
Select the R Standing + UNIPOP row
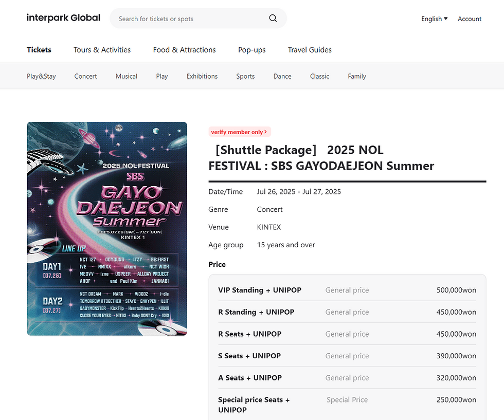point(347,312)
